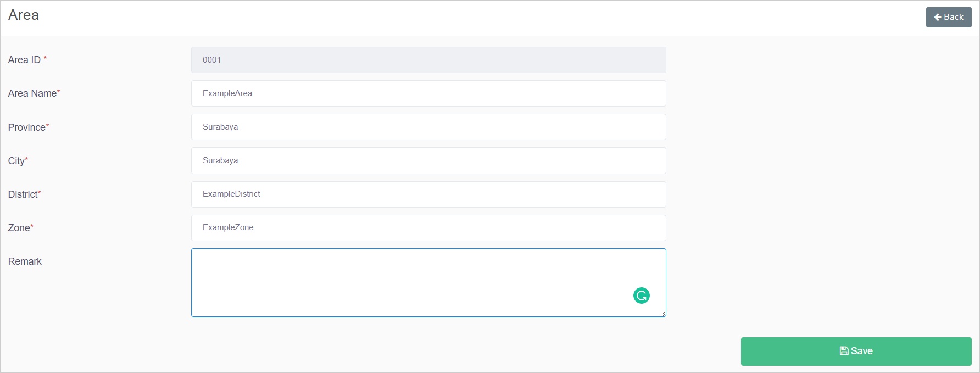The image size is (980, 373).
Task: Grab the Remark textarea resize handle
Action: coord(663,314)
